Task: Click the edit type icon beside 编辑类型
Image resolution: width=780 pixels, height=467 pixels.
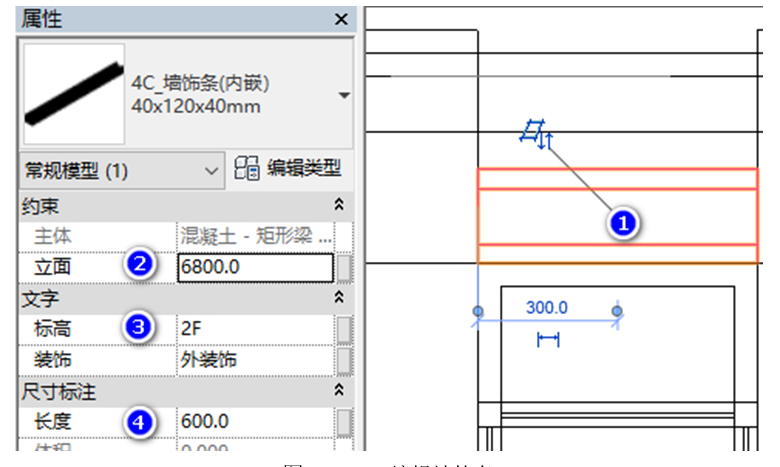Action: (x=246, y=169)
